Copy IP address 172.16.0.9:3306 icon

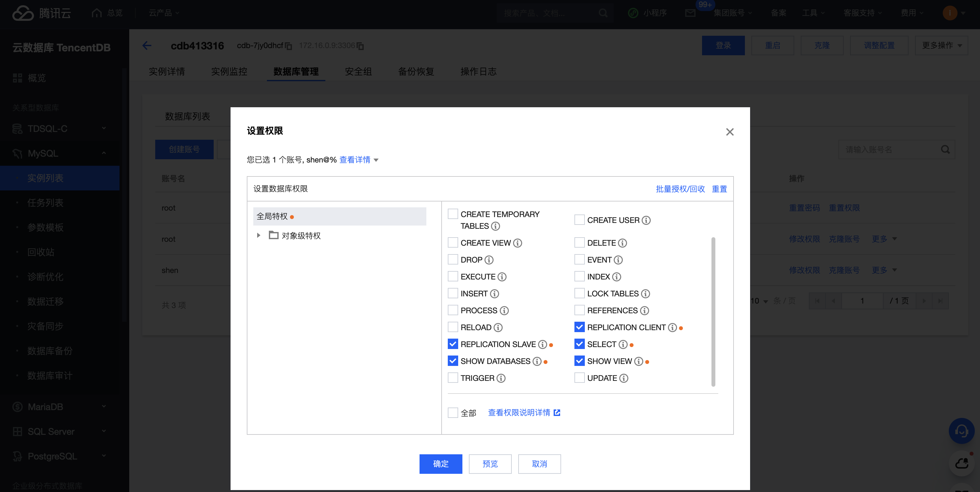[360, 46]
